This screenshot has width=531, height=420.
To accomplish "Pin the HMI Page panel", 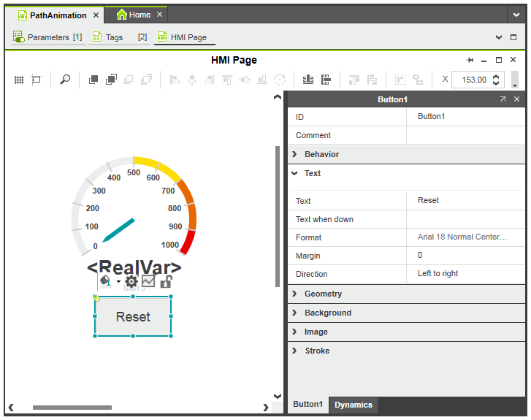I will tap(470, 60).
